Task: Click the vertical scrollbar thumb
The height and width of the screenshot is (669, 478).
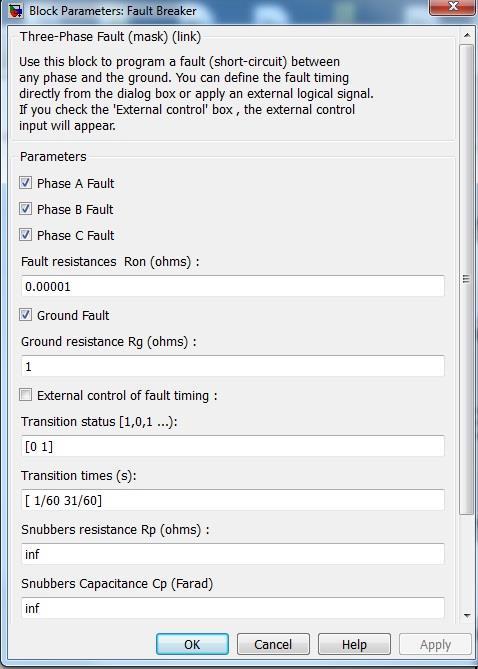Action: point(466,279)
